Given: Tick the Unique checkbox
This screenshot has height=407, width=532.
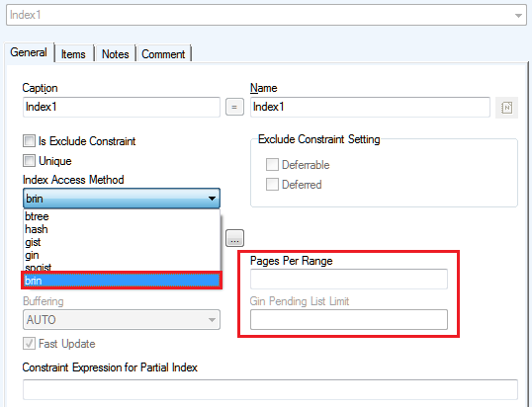Looking at the screenshot, I should coord(29,161).
